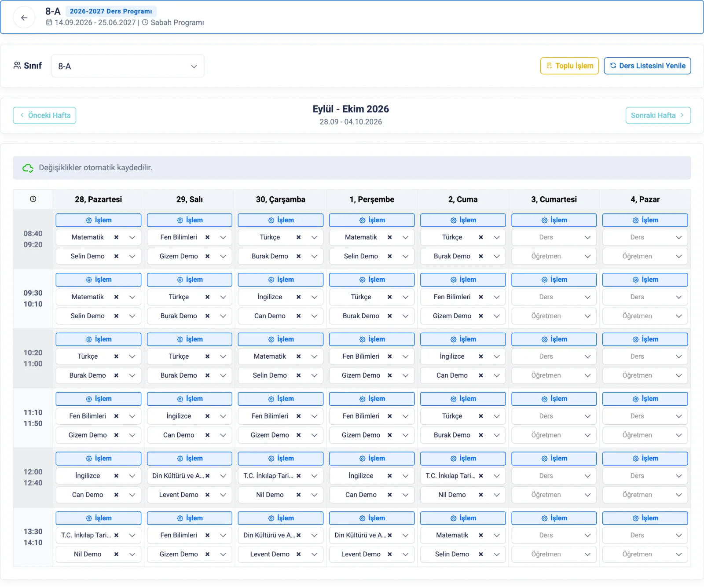The image size is (704, 588).
Task: Open Selin Demo teacher dropdown for Çarşamba 10:20
Action: [x=314, y=375]
